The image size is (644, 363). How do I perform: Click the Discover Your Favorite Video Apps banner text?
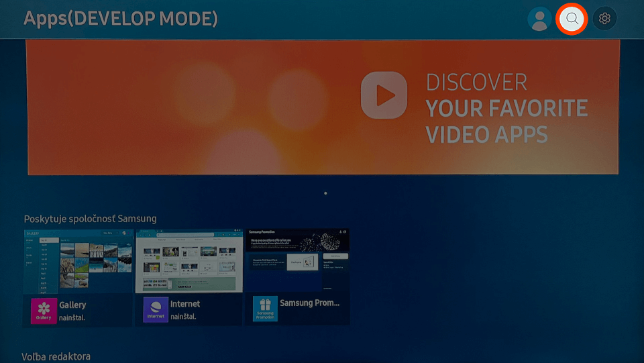[x=506, y=109]
